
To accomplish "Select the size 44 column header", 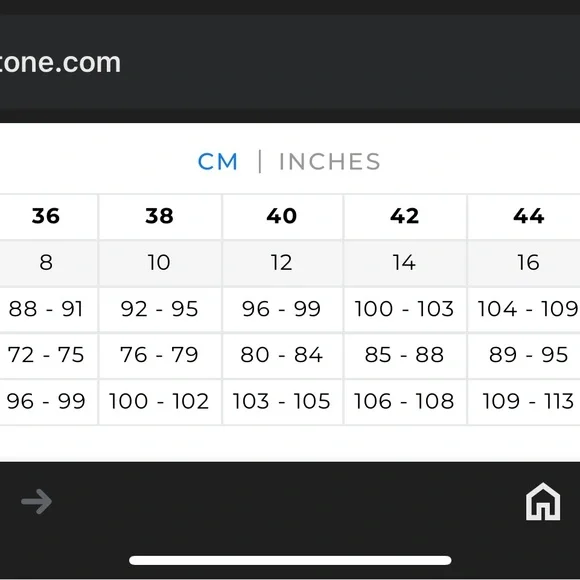I will click(x=524, y=216).
